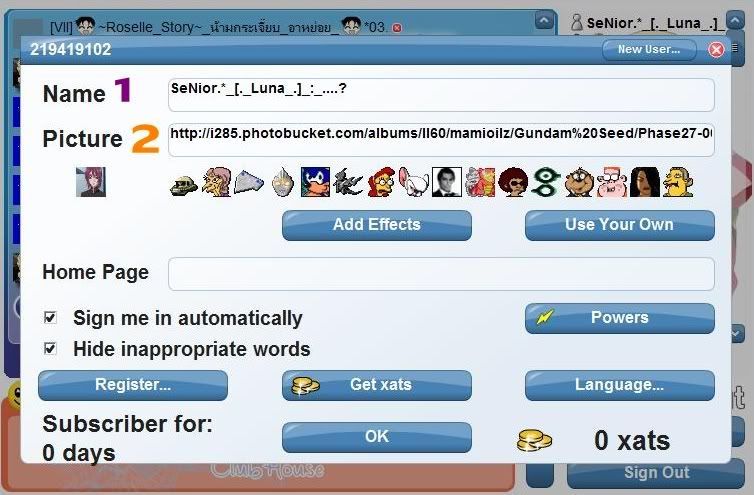This screenshot has height=495, width=754.
Task: Collapse the chat tab arrow beside Roselle_Story
Action: tap(544, 21)
